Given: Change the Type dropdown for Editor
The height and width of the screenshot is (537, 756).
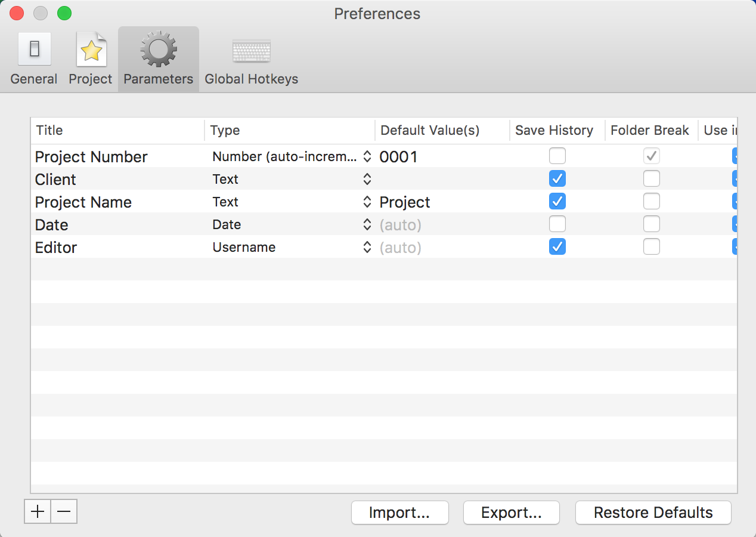Looking at the screenshot, I should (292, 248).
